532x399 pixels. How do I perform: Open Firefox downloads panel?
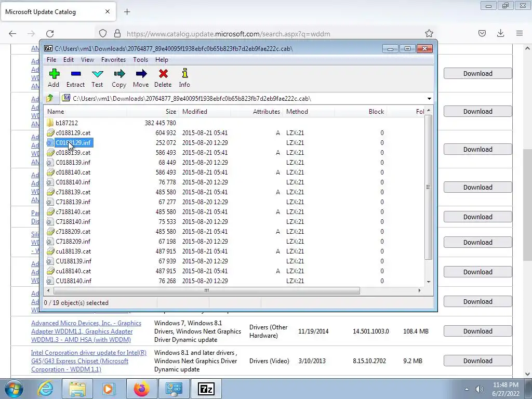tap(500, 33)
